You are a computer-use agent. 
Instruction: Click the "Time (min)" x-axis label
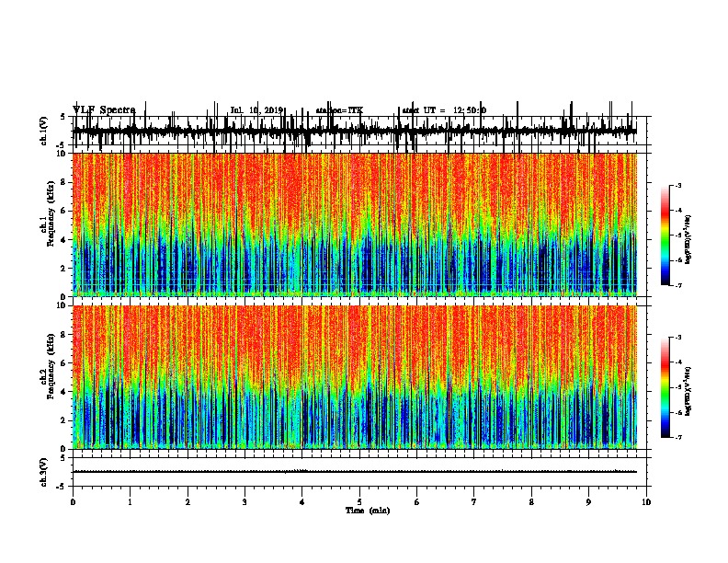click(368, 511)
